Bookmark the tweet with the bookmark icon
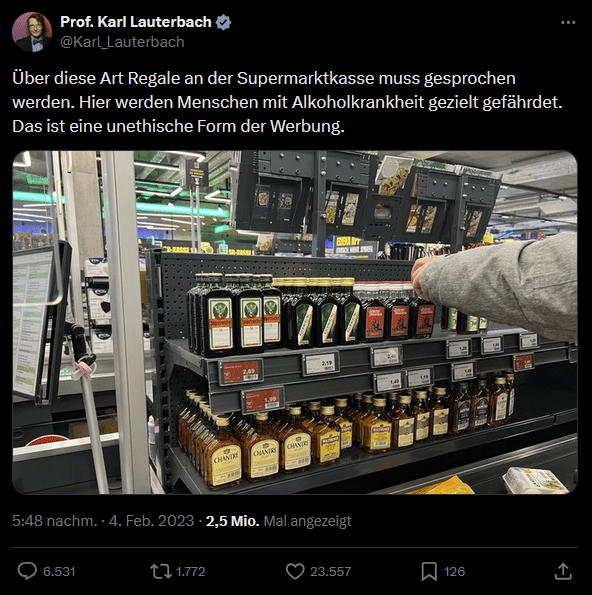 click(x=429, y=571)
